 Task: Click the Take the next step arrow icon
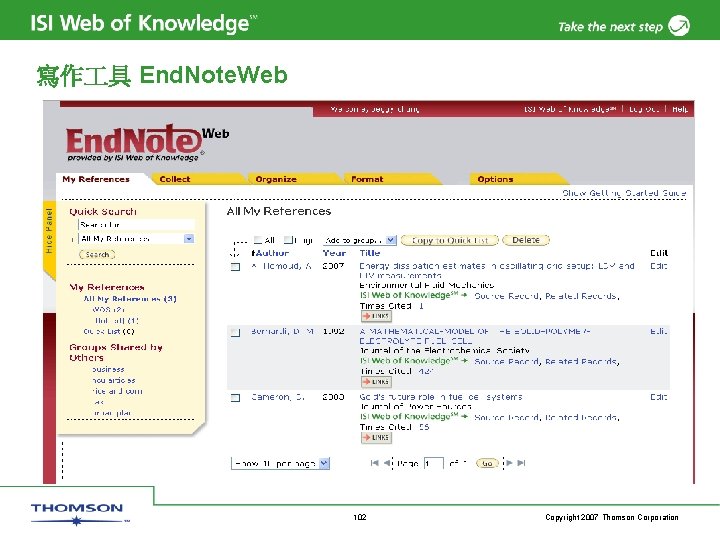pos(679,26)
